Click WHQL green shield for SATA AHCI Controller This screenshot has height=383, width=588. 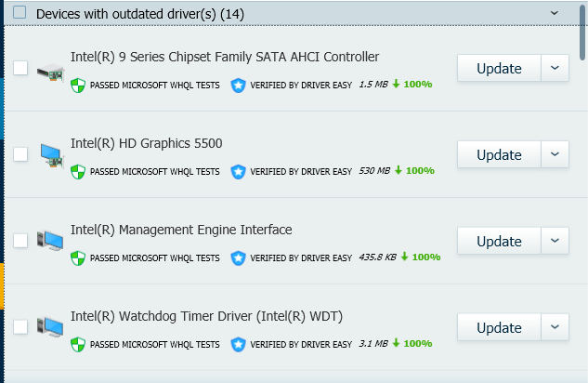pos(79,85)
